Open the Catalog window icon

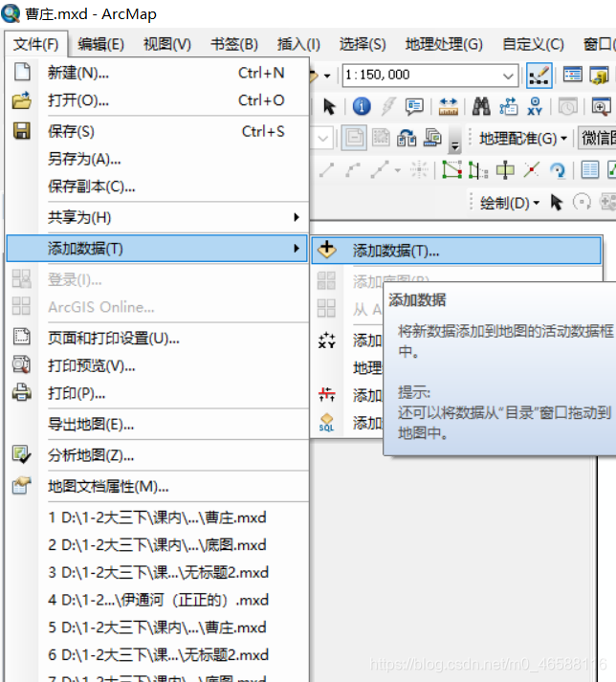600,76
